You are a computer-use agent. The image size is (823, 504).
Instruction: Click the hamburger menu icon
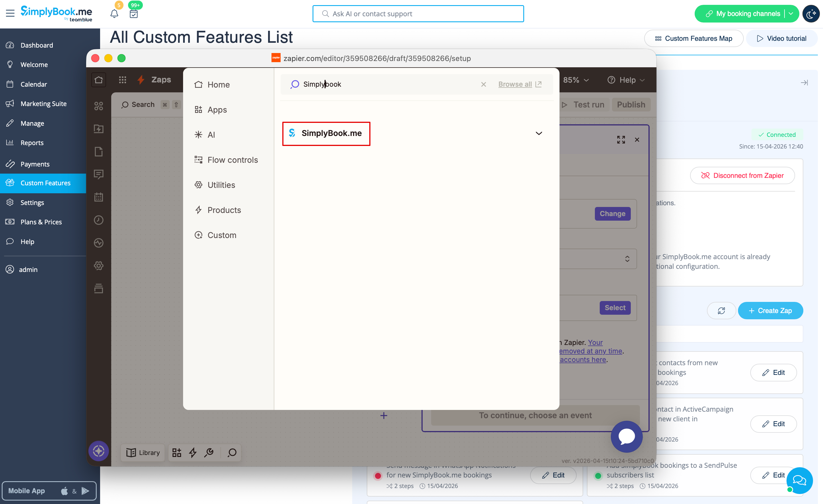click(10, 13)
